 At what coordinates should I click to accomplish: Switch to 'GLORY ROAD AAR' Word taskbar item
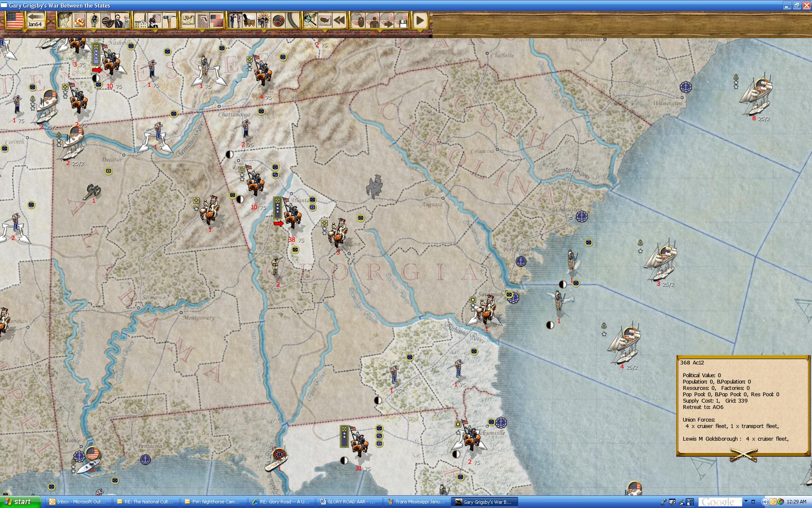348,502
